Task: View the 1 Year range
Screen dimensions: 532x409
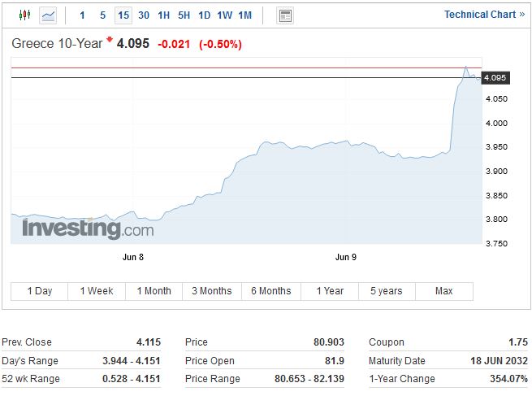Action: [x=329, y=291]
